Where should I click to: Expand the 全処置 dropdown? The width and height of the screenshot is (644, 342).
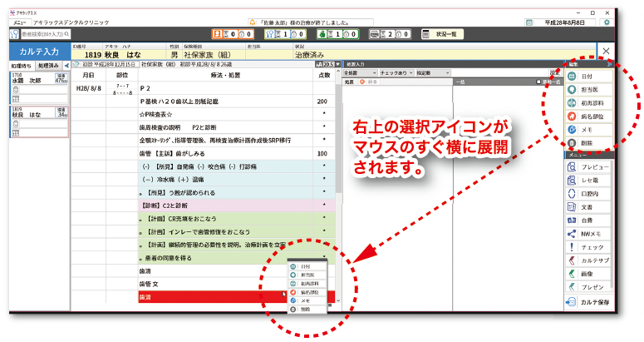359,73
